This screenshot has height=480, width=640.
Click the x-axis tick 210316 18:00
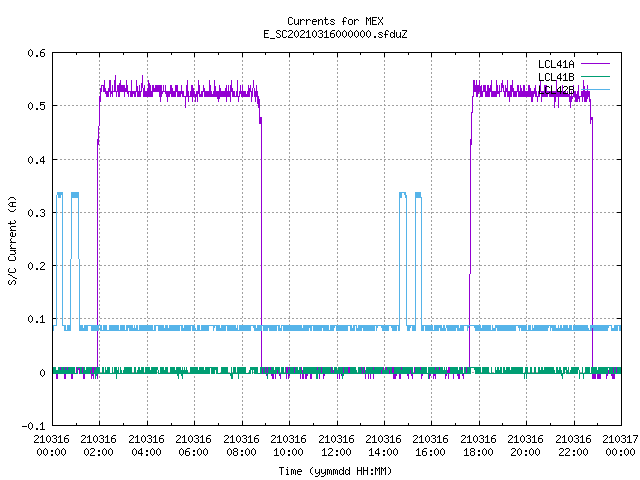[478, 446]
